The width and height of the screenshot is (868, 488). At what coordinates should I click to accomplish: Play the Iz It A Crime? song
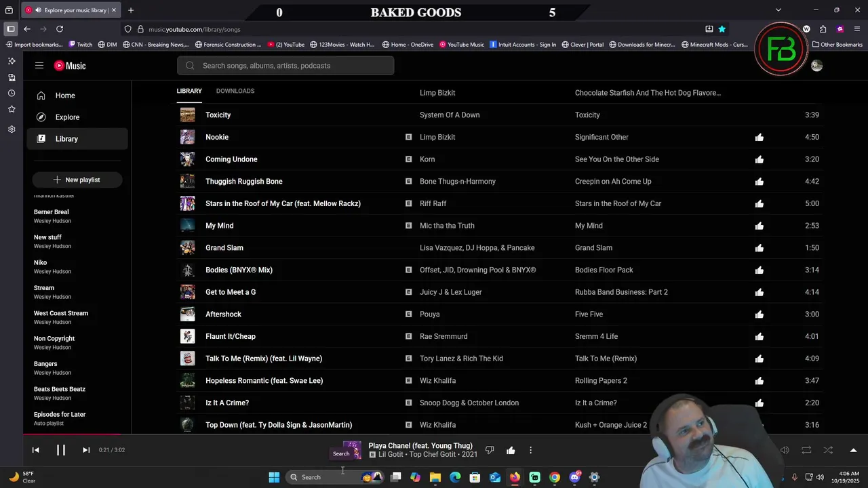(x=227, y=403)
